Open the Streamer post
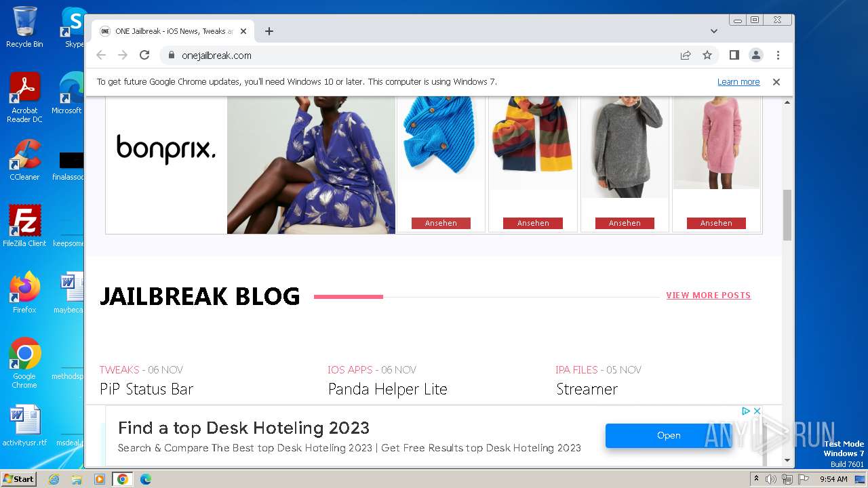868x488 pixels. [x=587, y=389]
